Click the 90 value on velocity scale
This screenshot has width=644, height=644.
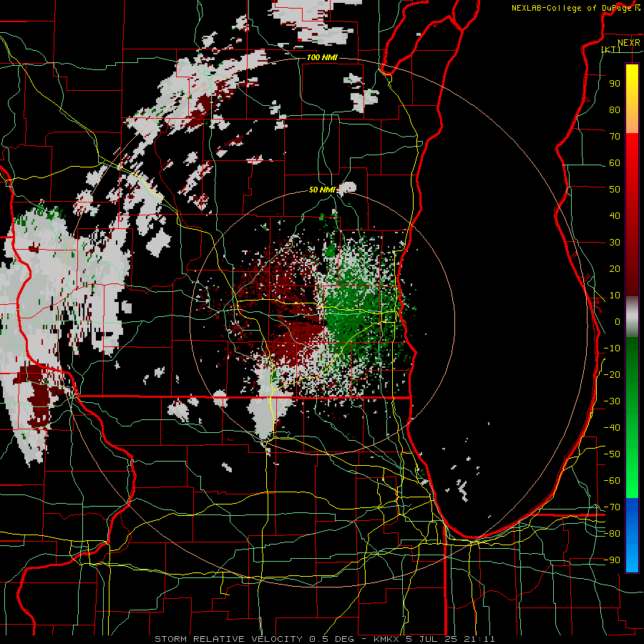[x=615, y=84]
